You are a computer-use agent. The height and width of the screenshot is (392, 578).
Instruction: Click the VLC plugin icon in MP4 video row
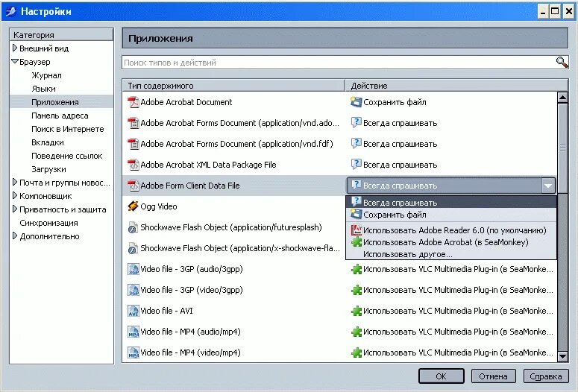click(x=356, y=353)
